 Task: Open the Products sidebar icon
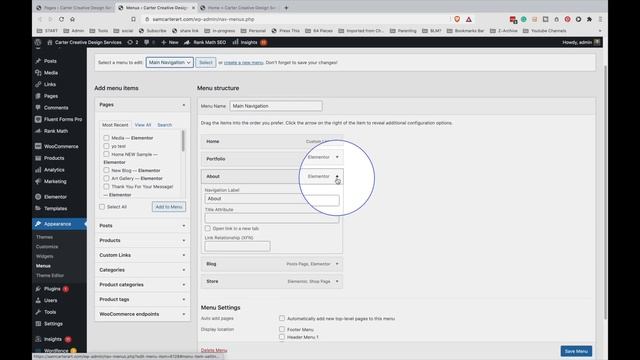point(38,158)
